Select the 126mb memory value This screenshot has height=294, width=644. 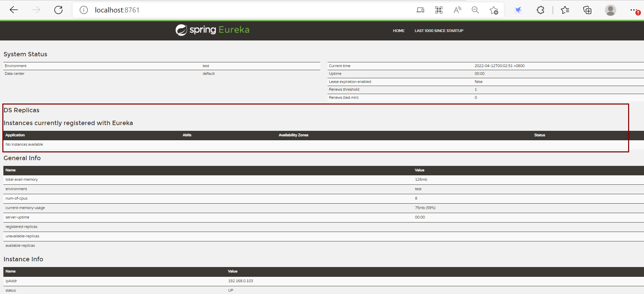(x=421, y=179)
